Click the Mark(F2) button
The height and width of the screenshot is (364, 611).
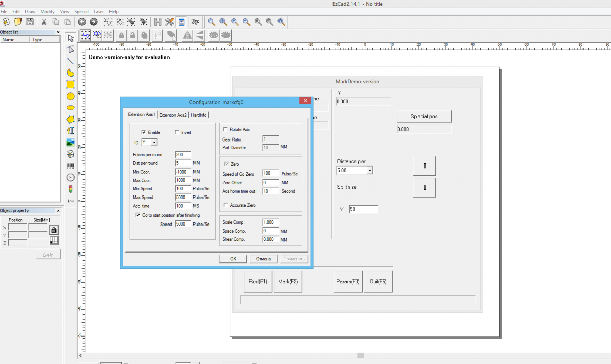click(x=288, y=282)
